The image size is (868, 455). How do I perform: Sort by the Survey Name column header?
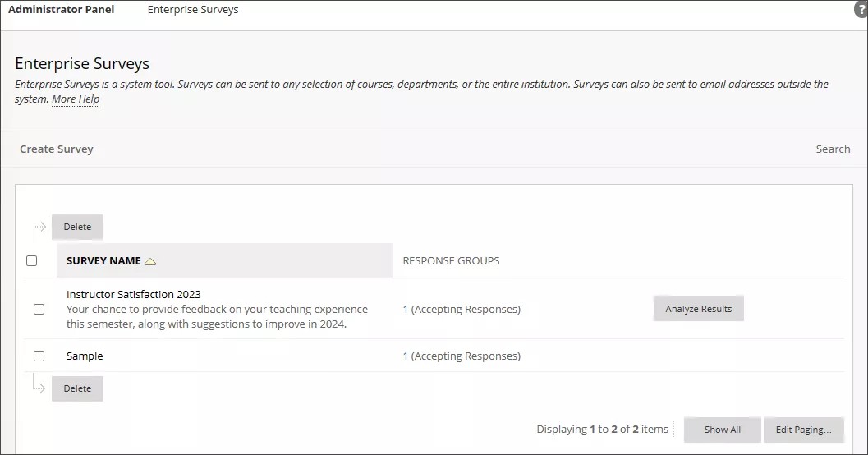coord(103,261)
